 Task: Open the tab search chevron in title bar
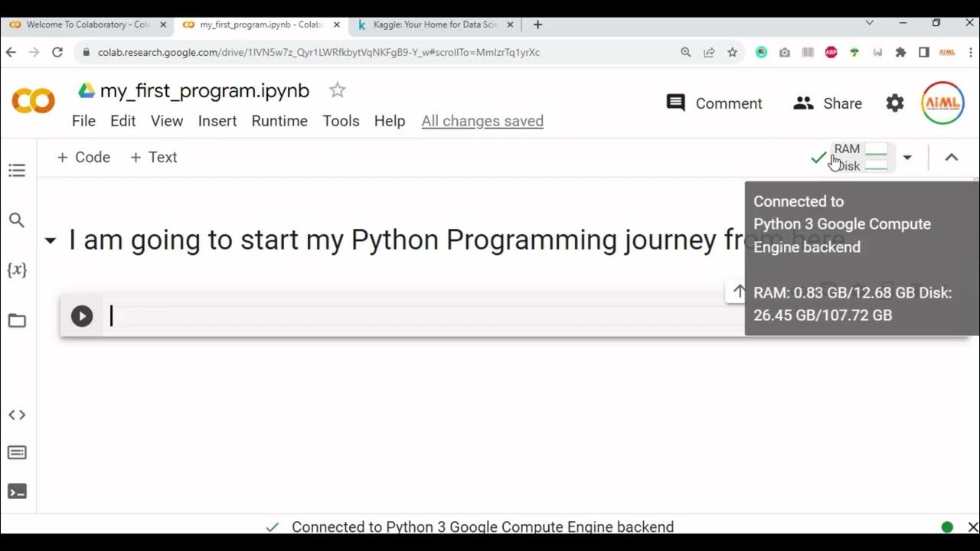(870, 23)
